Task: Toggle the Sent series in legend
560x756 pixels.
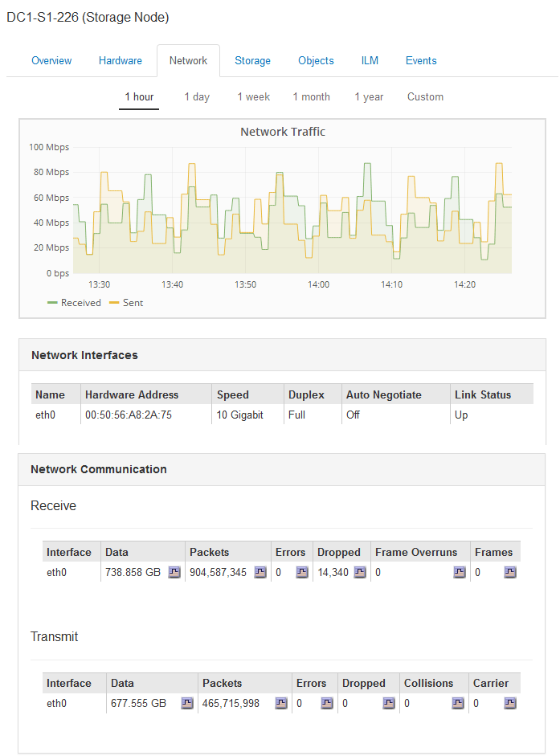Action: 126,303
